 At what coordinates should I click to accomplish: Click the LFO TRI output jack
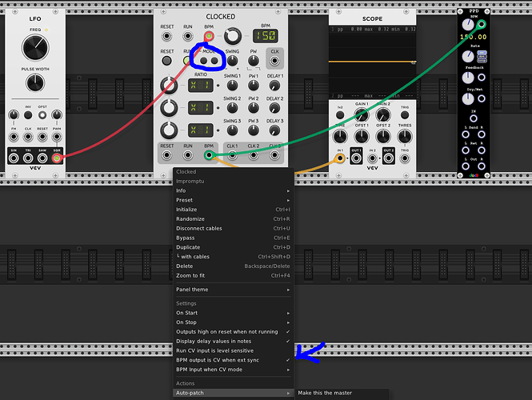click(28, 158)
